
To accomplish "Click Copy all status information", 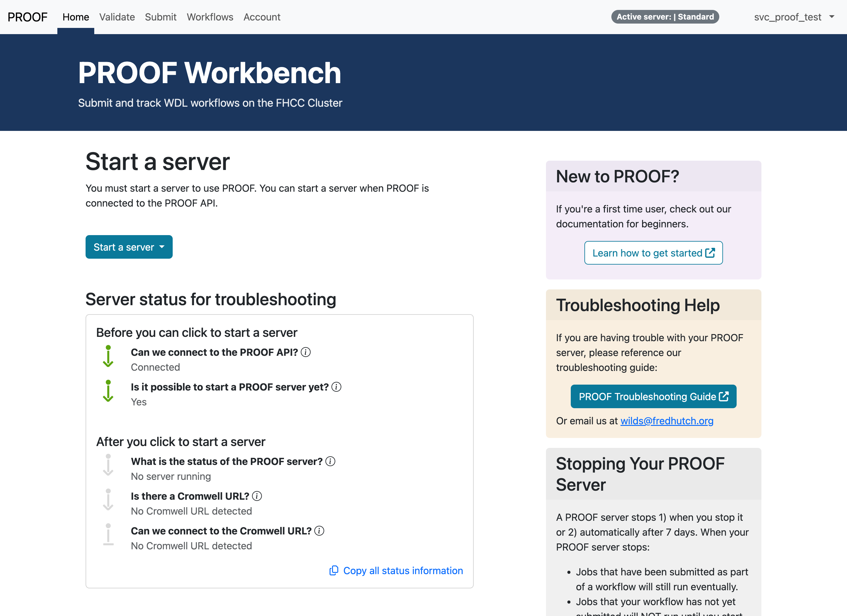I will click(403, 570).
